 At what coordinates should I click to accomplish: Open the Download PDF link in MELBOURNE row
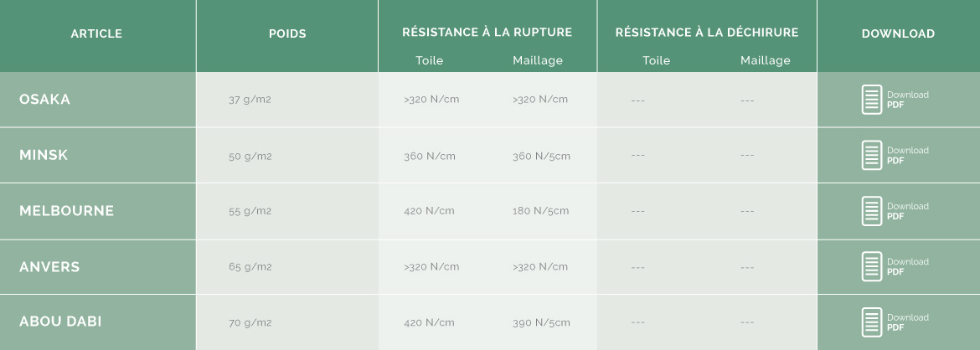[x=907, y=211]
